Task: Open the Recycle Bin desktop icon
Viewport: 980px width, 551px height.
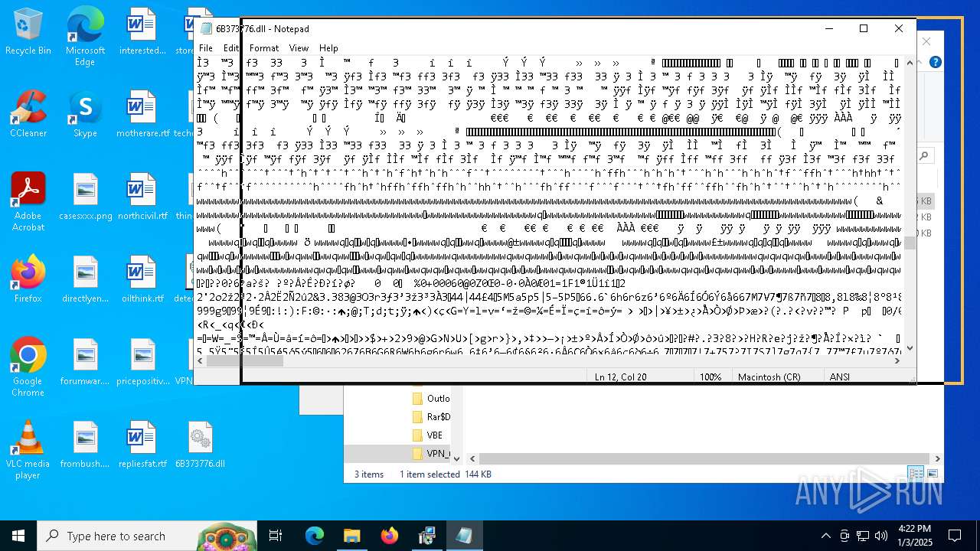Action: pos(28,32)
